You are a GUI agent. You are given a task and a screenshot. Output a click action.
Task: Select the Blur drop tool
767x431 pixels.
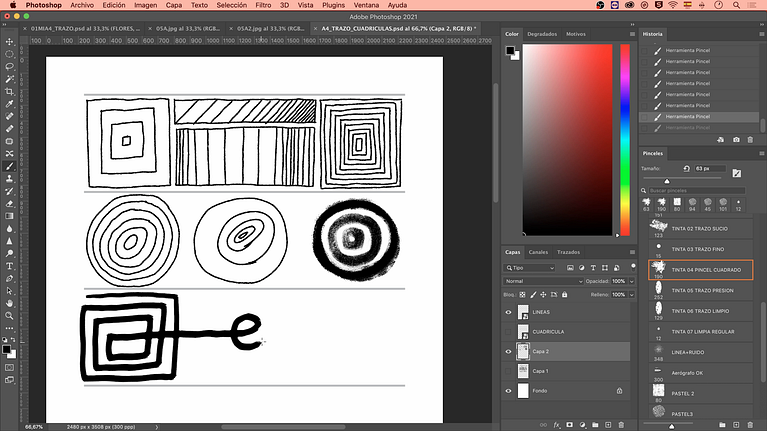9,228
